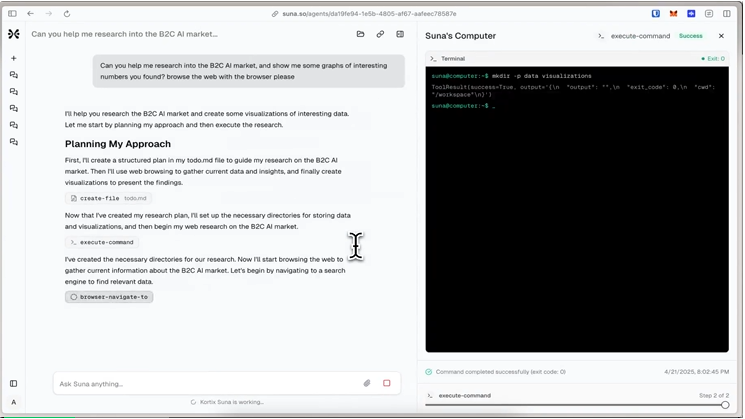The height and width of the screenshot is (419, 745).
Task: Click the browser address bar URL
Action: click(369, 14)
